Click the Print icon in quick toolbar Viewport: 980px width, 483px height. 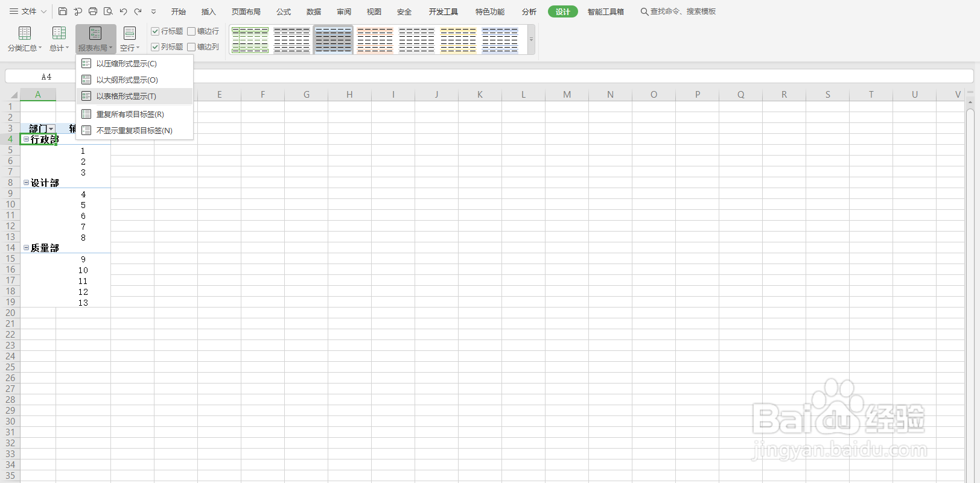93,11
